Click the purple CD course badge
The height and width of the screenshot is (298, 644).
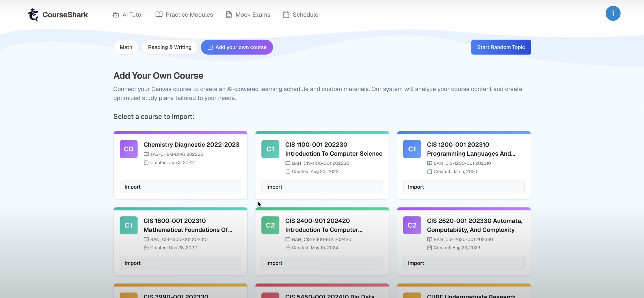click(128, 149)
